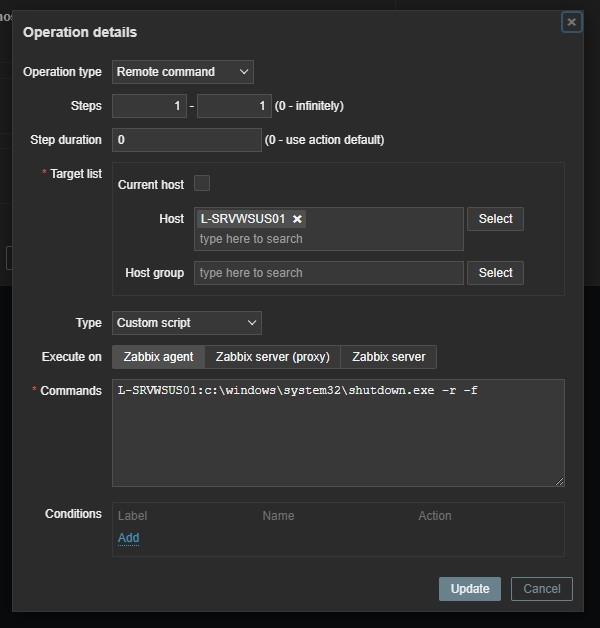Add a new condition link
This screenshot has height=628, width=600.
(128, 538)
